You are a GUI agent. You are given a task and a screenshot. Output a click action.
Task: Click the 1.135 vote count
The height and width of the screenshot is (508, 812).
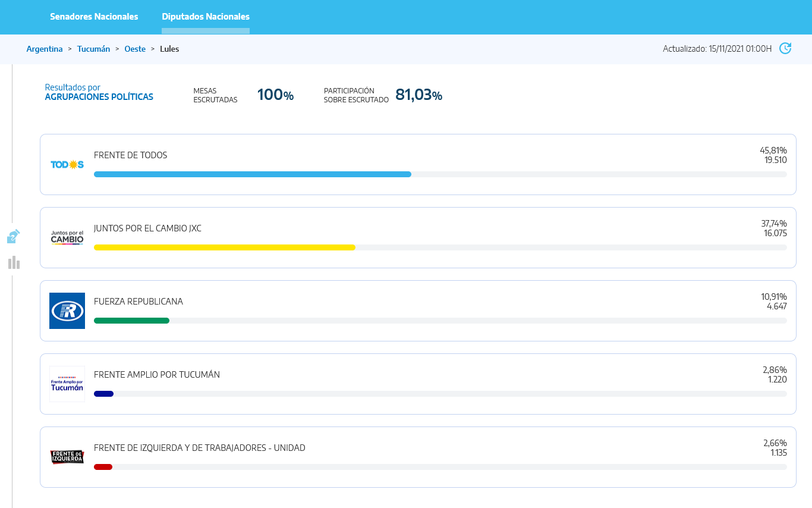pyautogui.click(x=779, y=453)
